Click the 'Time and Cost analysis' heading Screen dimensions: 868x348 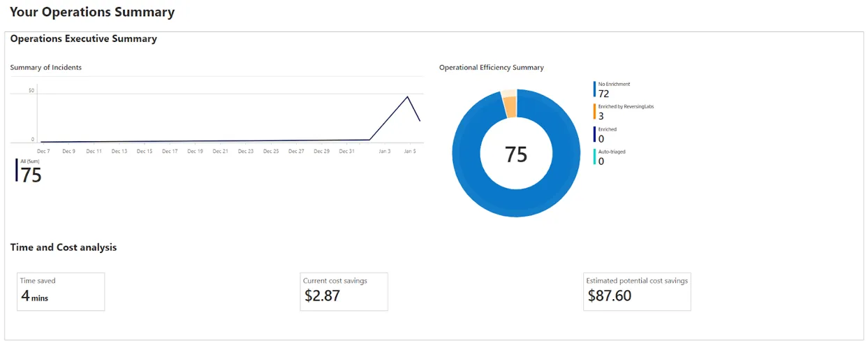pyautogui.click(x=64, y=247)
